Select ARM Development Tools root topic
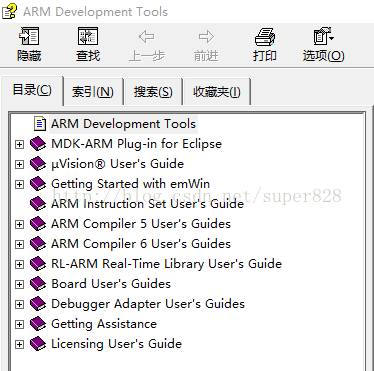374x371 pixels. click(x=123, y=124)
